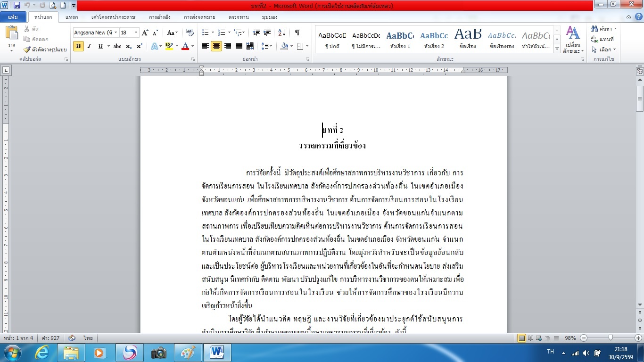Show paragraph marks with the pilcrow icon
This screenshot has height=362, width=644.
pos(297,33)
